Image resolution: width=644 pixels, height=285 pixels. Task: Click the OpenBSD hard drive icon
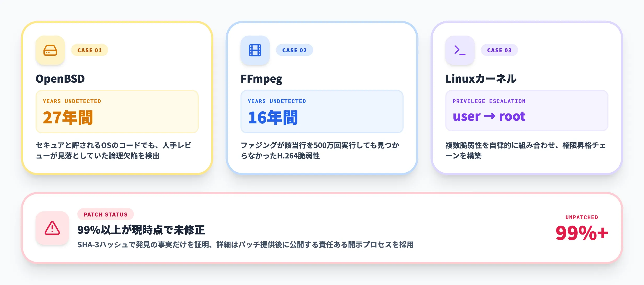[x=50, y=50]
